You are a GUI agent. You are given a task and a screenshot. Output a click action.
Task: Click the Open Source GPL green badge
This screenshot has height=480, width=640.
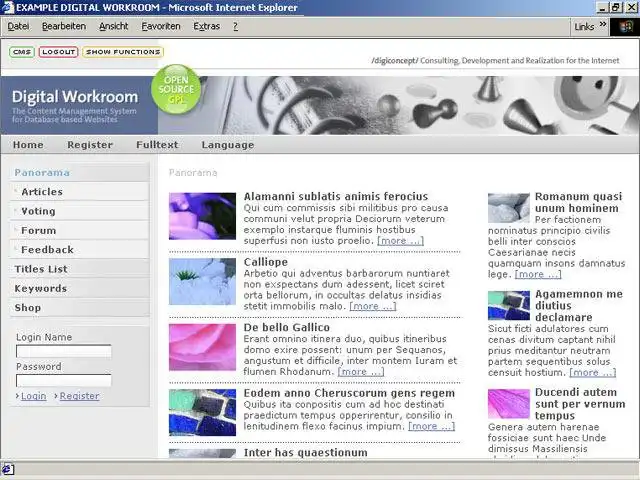coord(176,89)
